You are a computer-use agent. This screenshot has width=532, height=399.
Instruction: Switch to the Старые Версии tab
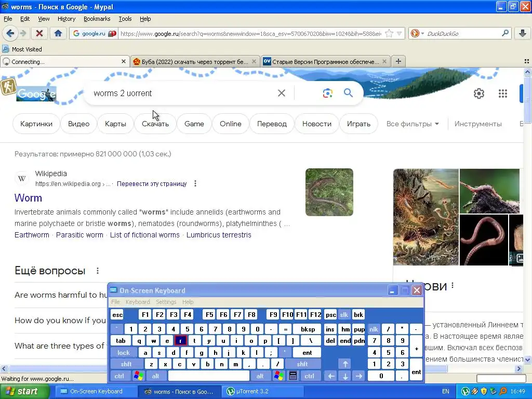325,61
